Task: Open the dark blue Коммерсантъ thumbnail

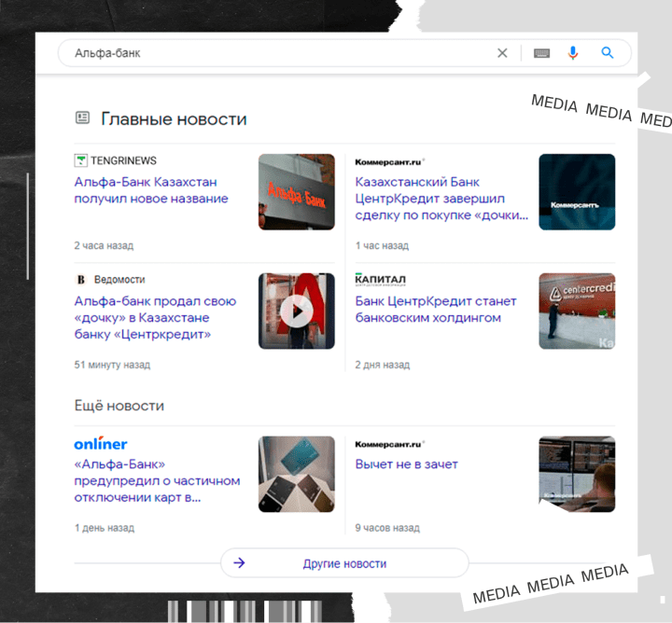Action: (577, 192)
